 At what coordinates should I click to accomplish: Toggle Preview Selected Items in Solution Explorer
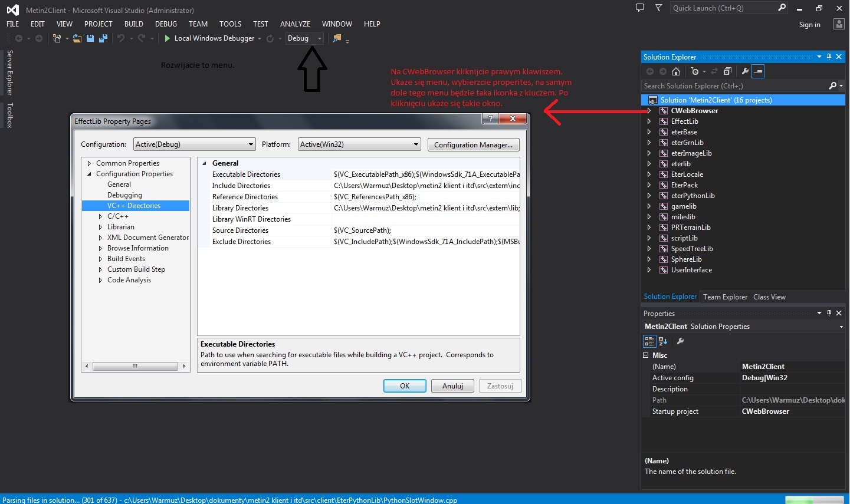(x=759, y=71)
